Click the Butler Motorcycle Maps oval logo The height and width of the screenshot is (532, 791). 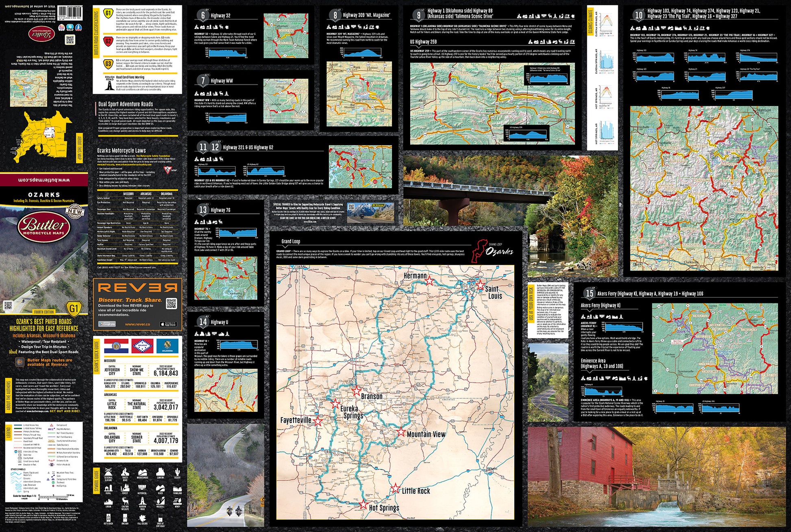[x=44, y=227]
